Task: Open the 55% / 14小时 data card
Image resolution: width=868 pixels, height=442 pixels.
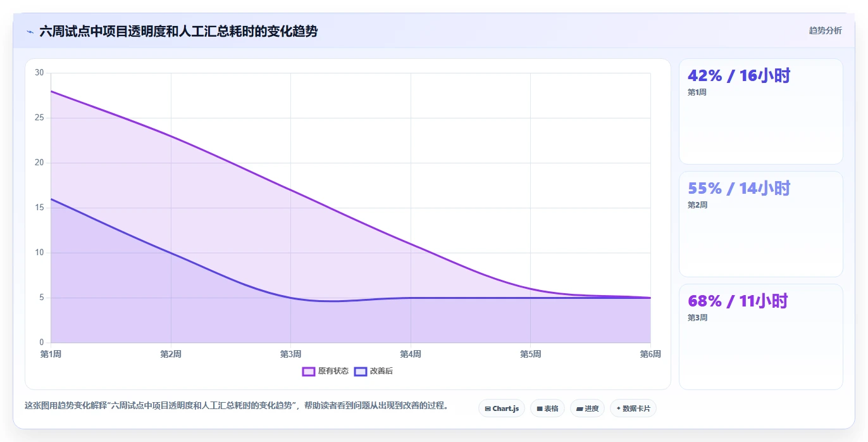Action: [760, 224]
